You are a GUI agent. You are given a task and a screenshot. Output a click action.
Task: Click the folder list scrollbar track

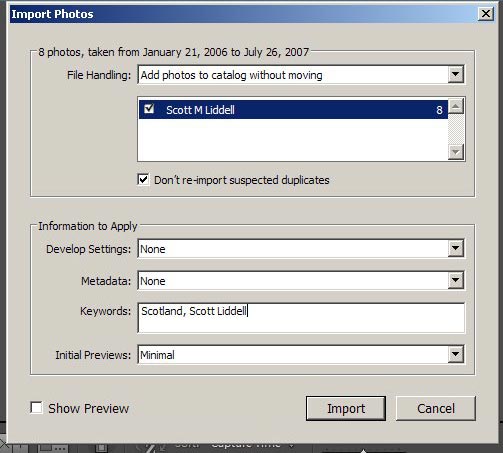pos(456,129)
